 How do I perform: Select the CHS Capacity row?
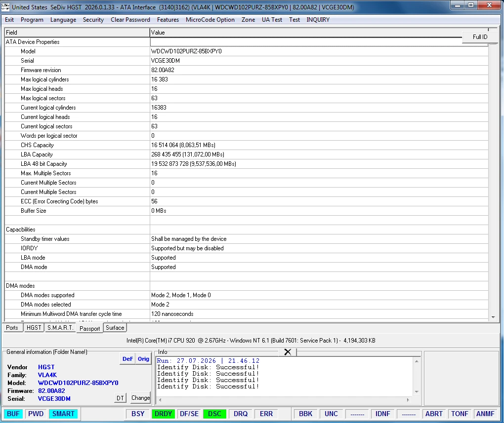[x=247, y=145]
